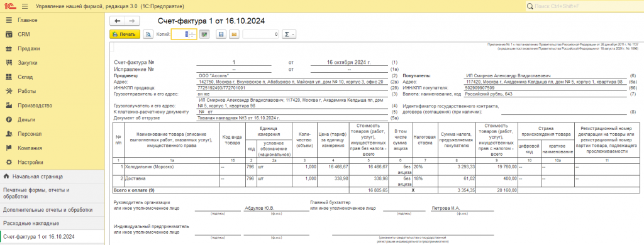Image resolution: width=644 pixels, height=245 pixels.
Task: Click inside the Копий copies input field
Action: pyautogui.click(x=180, y=35)
